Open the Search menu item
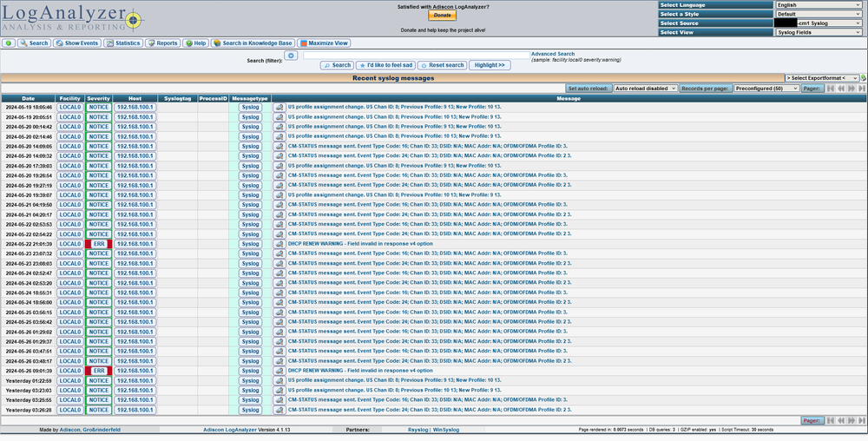This screenshot has width=868, height=441. 35,43
